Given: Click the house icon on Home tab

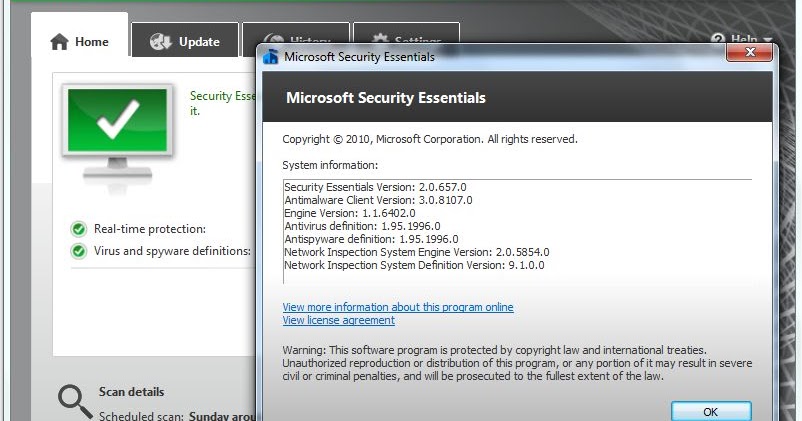Looking at the screenshot, I should (x=59, y=41).
